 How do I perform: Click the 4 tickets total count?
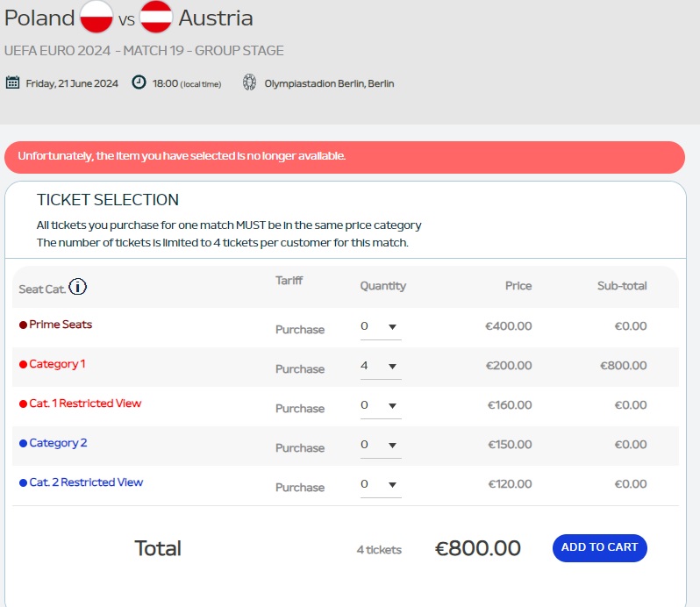coord(379,550)
